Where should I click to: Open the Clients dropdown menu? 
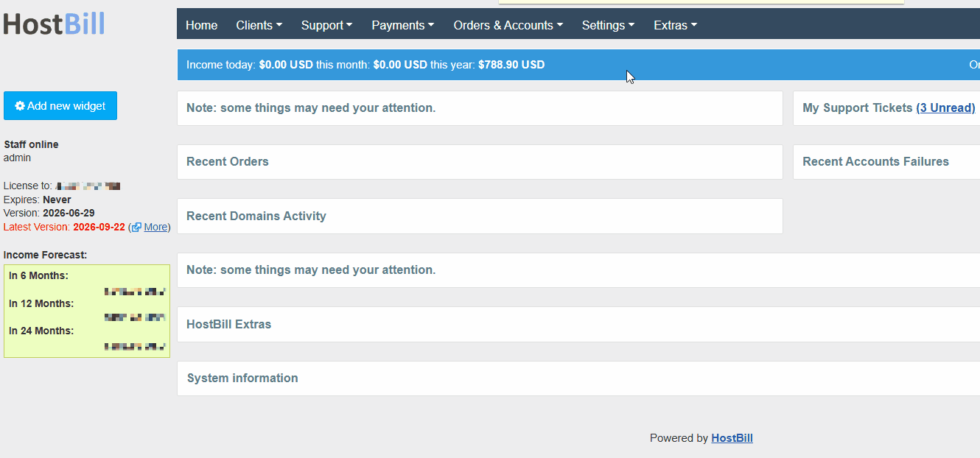pos(259,25)
